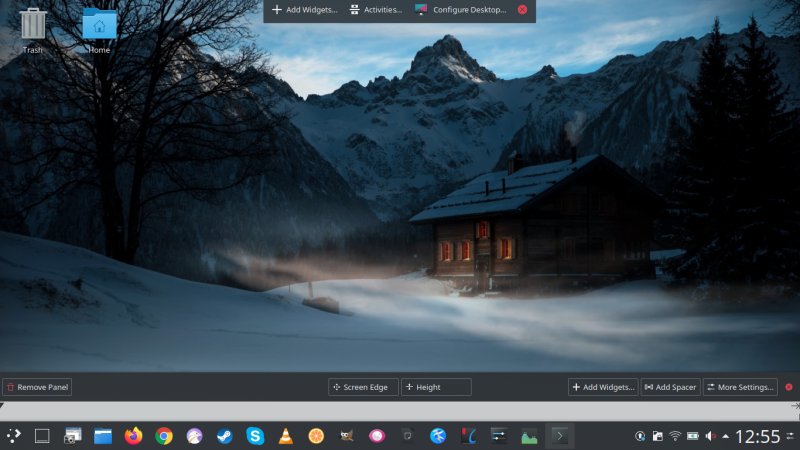Launch Google Chrome from the panel
This screenshot has height=450, width=800.
pos(164,436)
